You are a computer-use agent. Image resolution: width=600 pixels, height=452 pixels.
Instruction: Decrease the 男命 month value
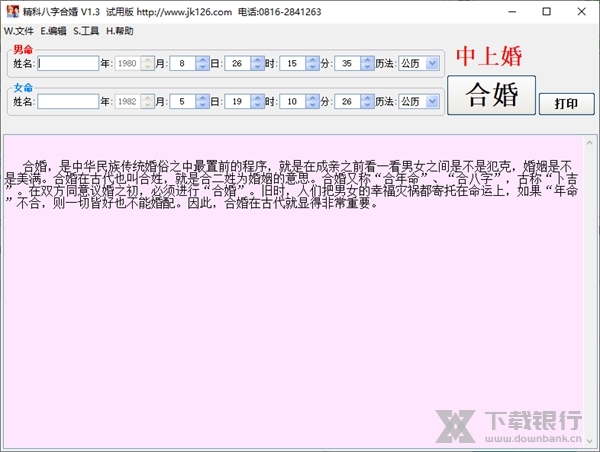[x=202, y=67]
